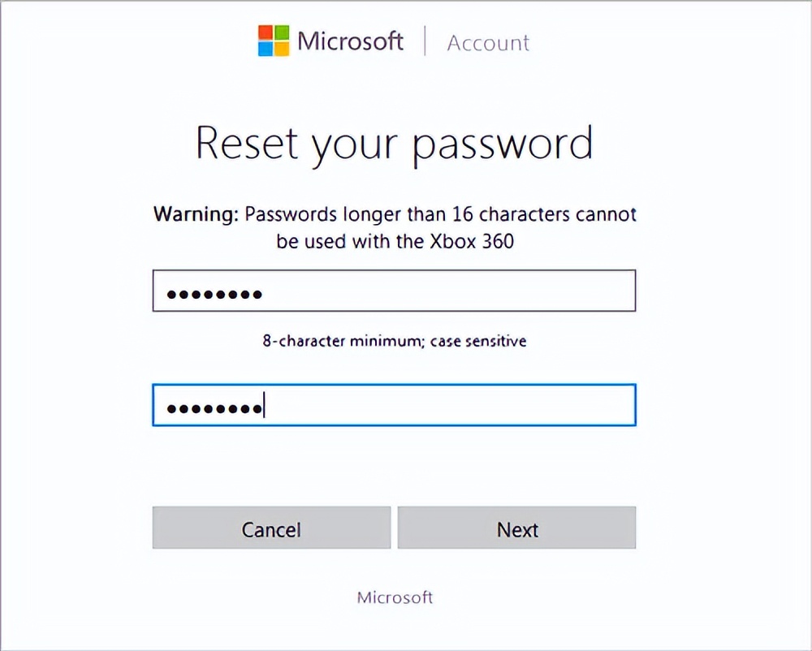
Task: Click the Microsoft wordmark in the header
Action: point(350,41)
